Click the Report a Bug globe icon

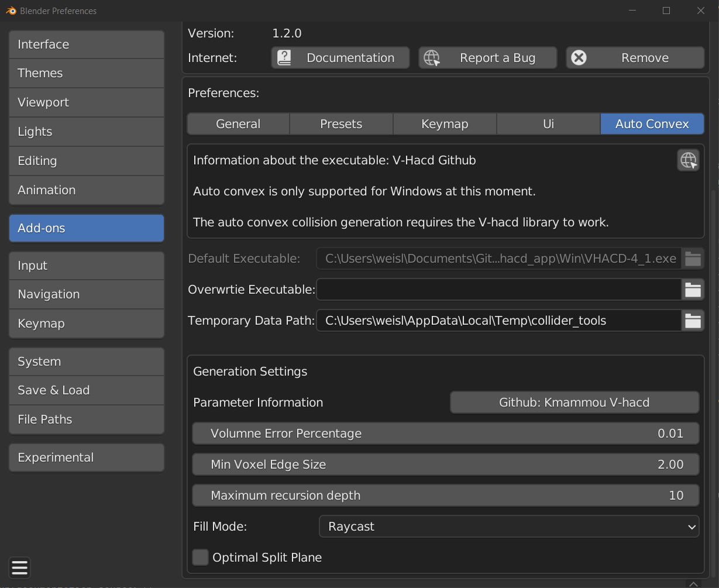coord(432,58)
